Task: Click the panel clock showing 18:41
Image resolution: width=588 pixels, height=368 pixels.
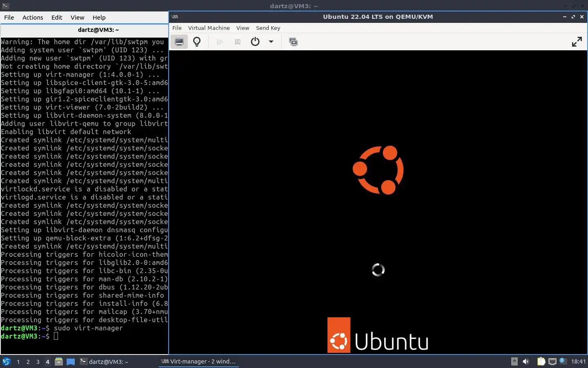Action: 578,361
